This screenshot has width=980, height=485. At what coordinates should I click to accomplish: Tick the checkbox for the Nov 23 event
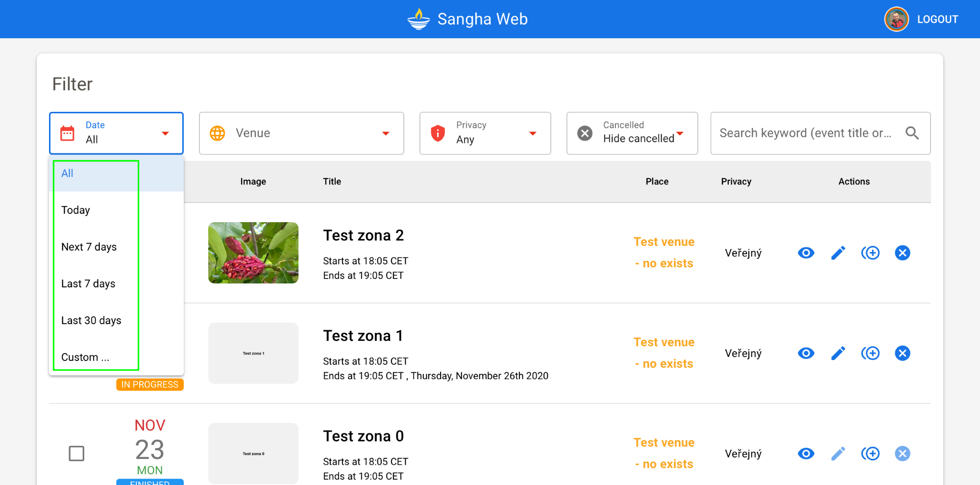pos(76,454)
